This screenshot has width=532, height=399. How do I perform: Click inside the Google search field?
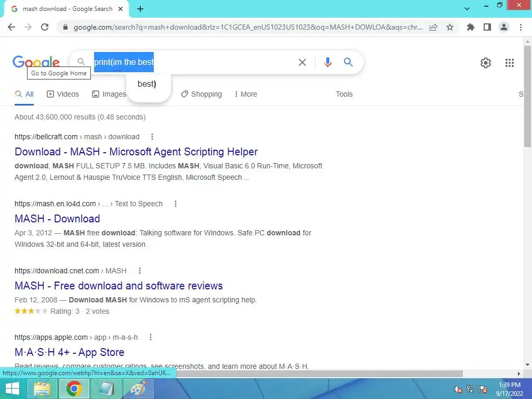pos(193,62)
